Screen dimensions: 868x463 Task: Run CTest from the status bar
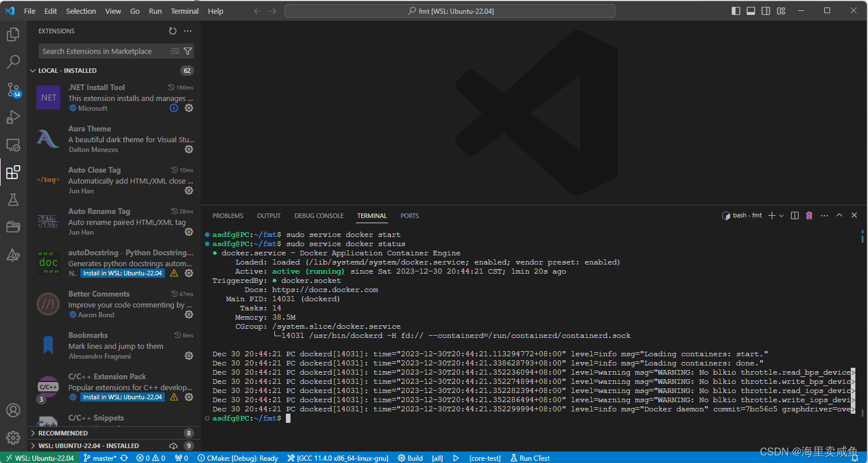click(529, 458)
